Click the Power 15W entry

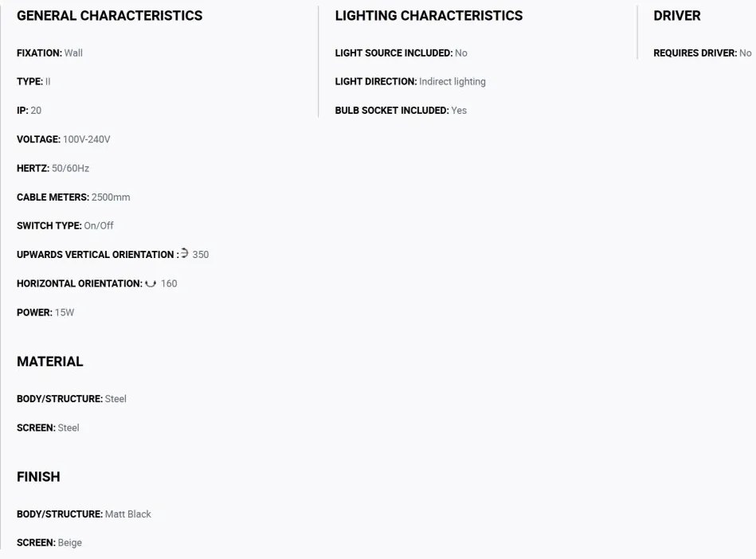[x=45, y=312]
